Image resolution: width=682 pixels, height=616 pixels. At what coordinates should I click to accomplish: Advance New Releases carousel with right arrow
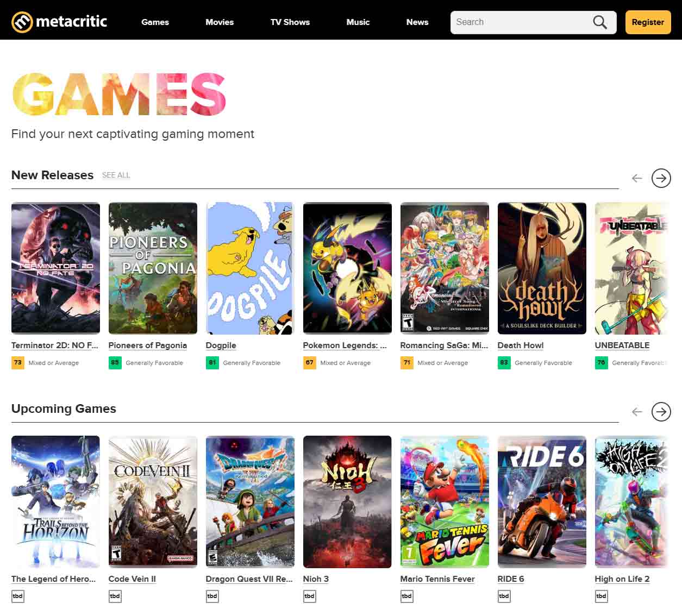[661, 178]
